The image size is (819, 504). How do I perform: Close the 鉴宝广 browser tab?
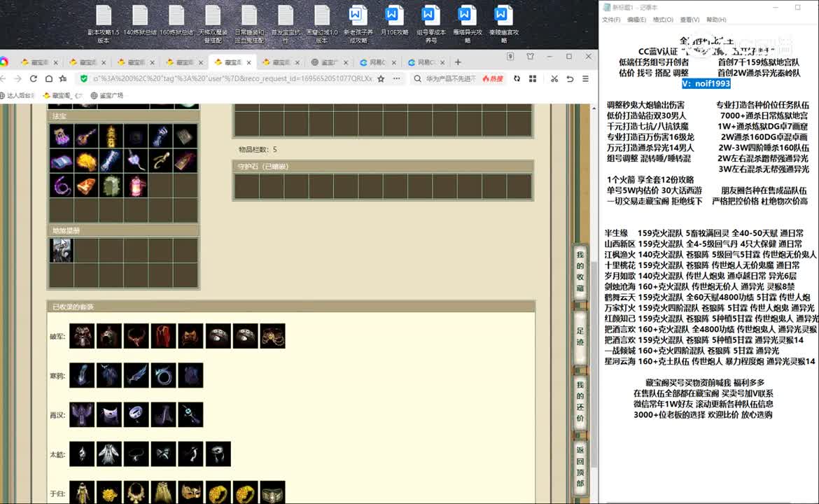tap(345, 62)
